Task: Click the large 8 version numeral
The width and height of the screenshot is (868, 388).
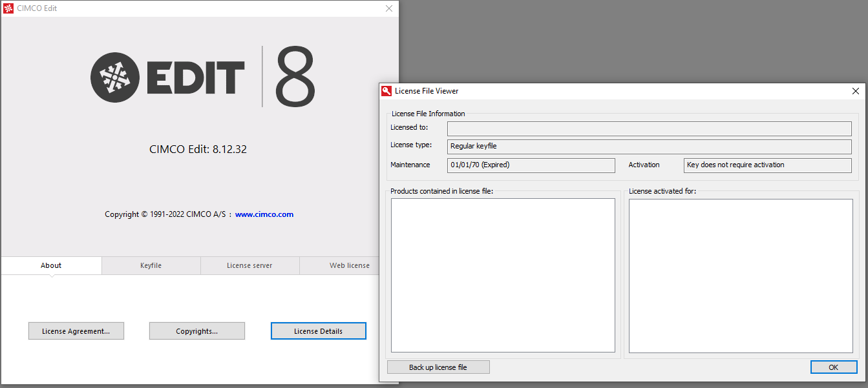Action: pos(295,77)
